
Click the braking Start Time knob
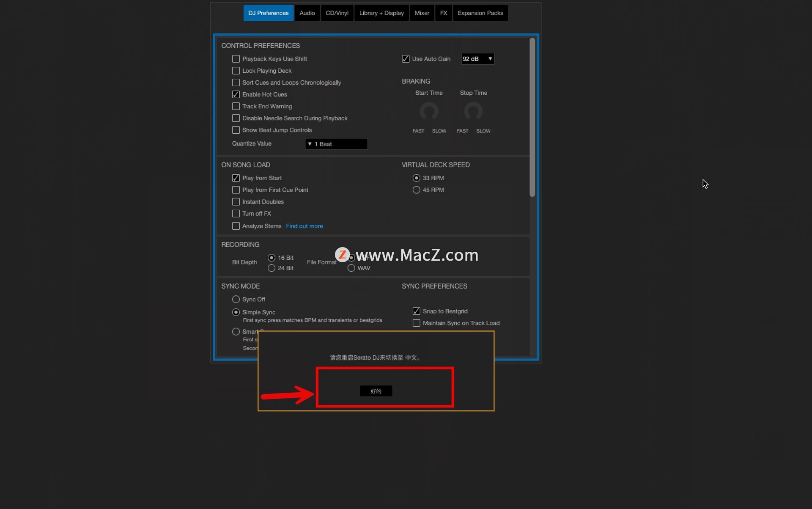click(x=429, y=112)
